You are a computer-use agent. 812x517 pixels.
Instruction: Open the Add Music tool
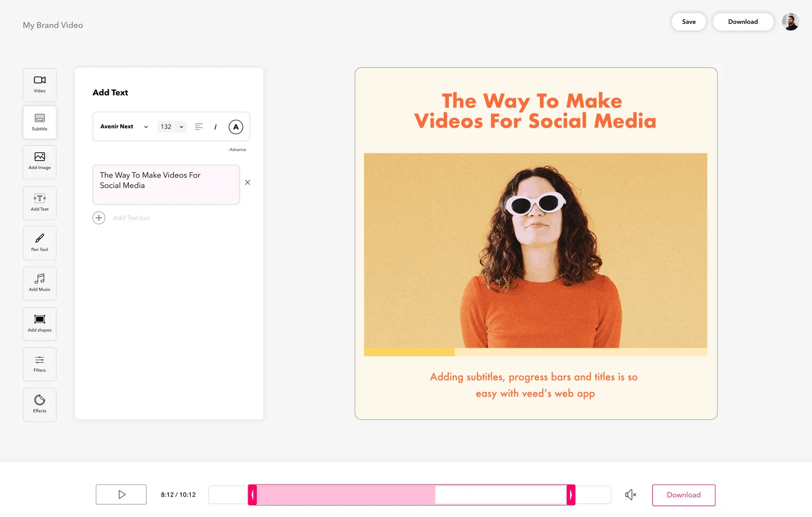[40, 283]
